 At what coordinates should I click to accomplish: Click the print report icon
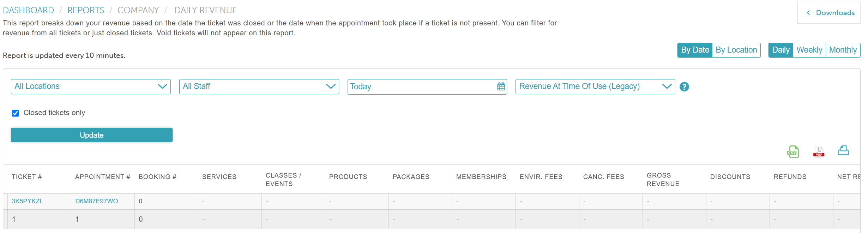[843, 151]
